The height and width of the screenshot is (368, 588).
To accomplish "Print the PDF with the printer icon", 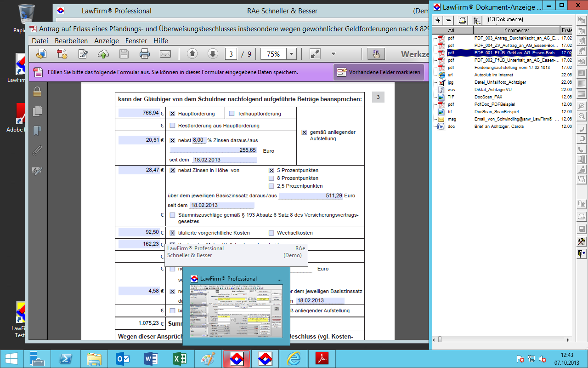I will 145,54.
